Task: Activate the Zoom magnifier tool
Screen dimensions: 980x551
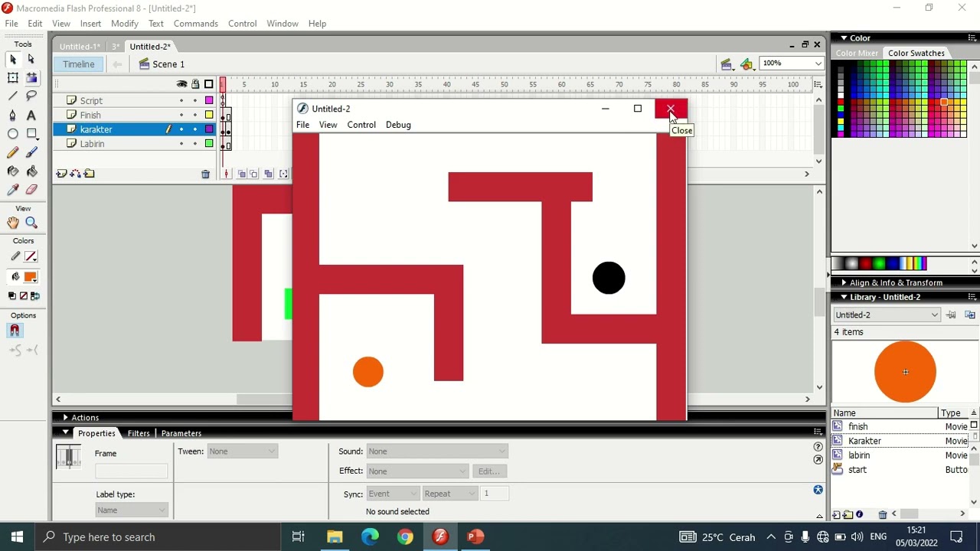Action: click(31, 223)
